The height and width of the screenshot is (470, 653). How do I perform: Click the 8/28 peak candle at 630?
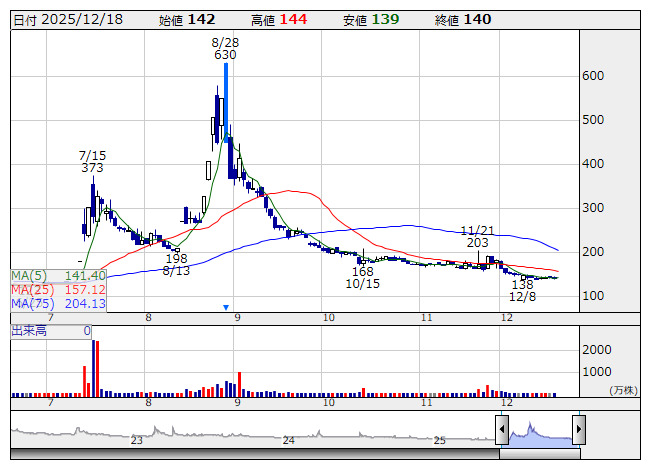coord(225,100)
